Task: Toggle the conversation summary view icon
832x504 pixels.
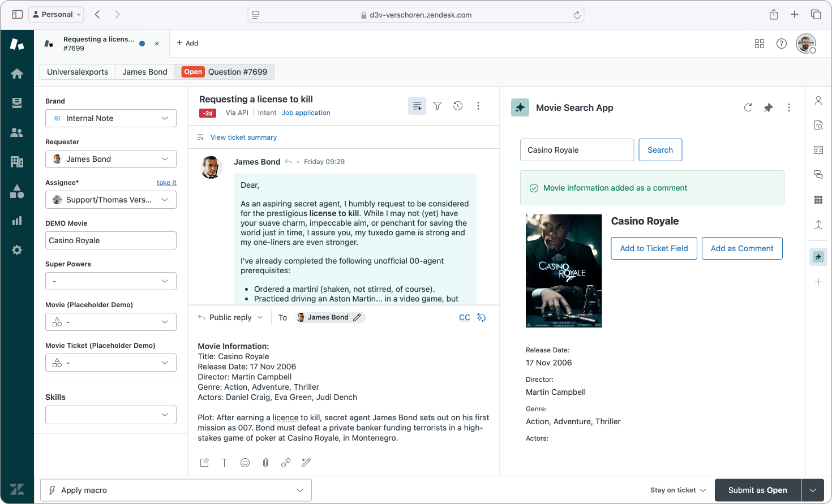Action: [417, 106]
